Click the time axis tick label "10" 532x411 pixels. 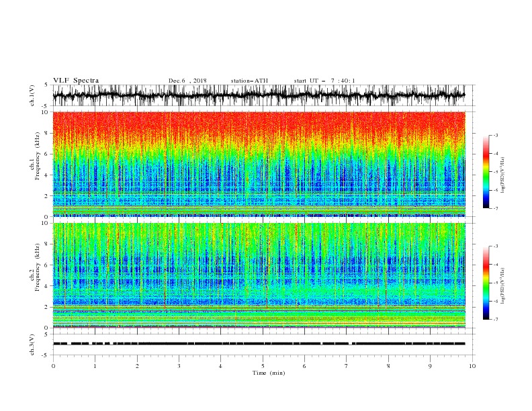(x=472, y=366)
